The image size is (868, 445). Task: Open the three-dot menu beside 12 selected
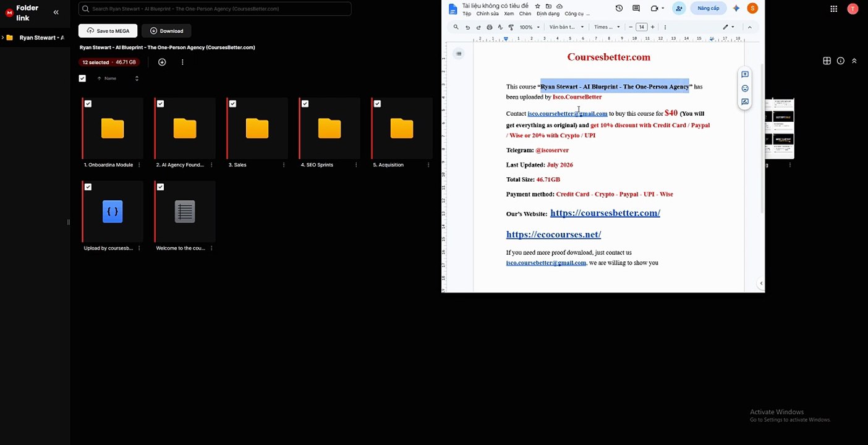tap(182, 62)
